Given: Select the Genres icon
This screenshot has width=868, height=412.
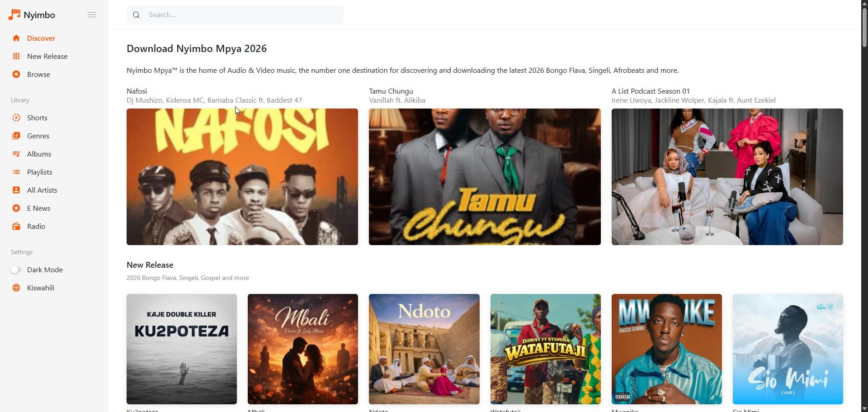Looking at the screenshot, I should tap(16, 136).
